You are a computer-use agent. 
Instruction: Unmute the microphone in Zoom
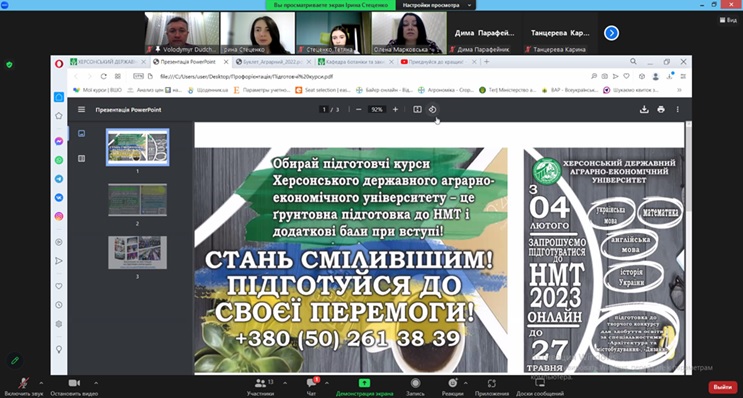[23, 386]
